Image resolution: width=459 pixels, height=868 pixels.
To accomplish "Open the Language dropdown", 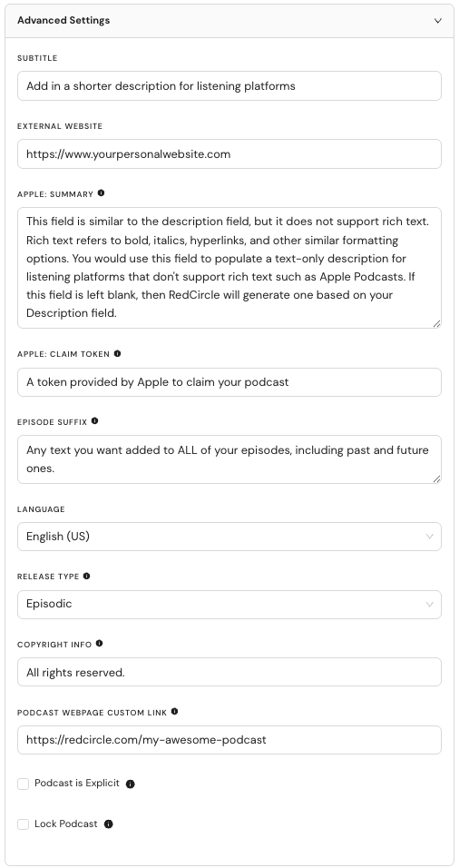I will point(229,537).
